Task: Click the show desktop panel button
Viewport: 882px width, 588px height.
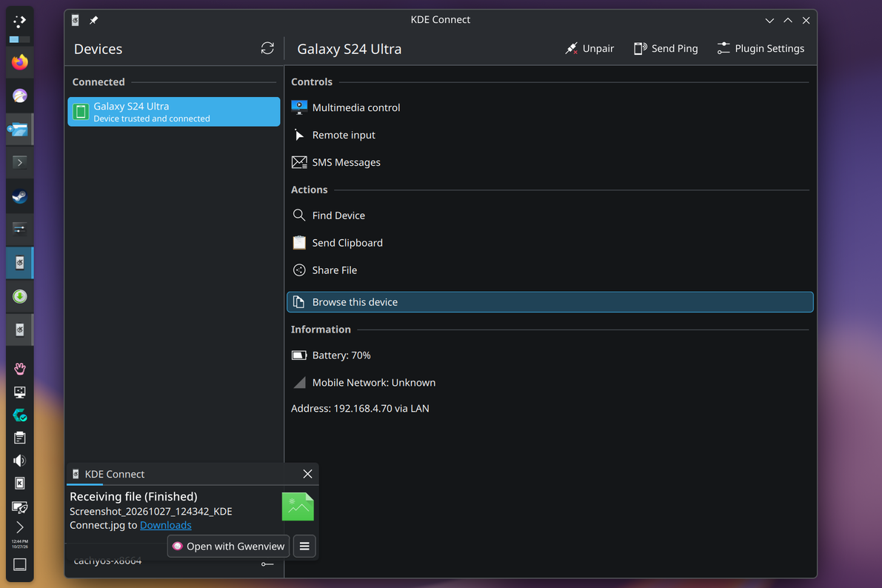Action: click(x=20, y=564)
